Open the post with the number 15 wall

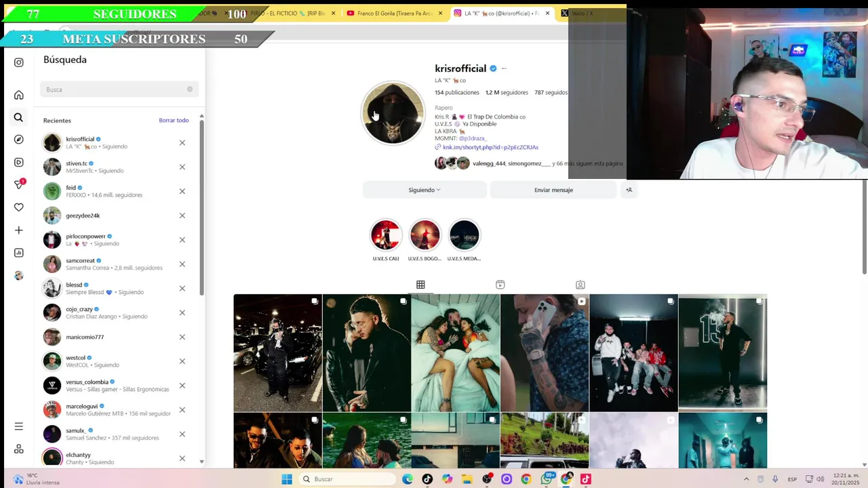tap(723, 352)
